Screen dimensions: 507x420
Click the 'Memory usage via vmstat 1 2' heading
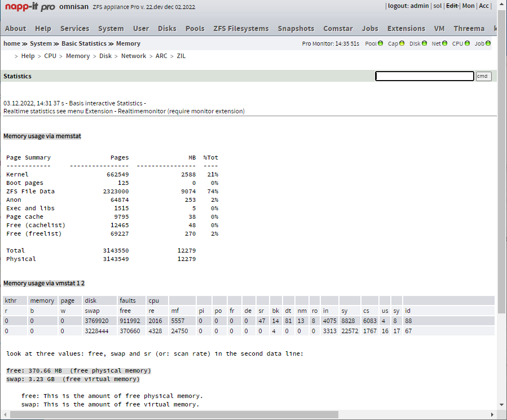coord(44,283)
